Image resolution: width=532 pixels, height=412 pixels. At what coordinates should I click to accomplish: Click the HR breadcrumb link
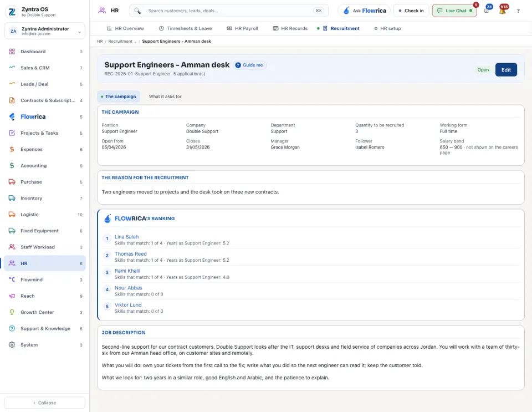point(100,42)
